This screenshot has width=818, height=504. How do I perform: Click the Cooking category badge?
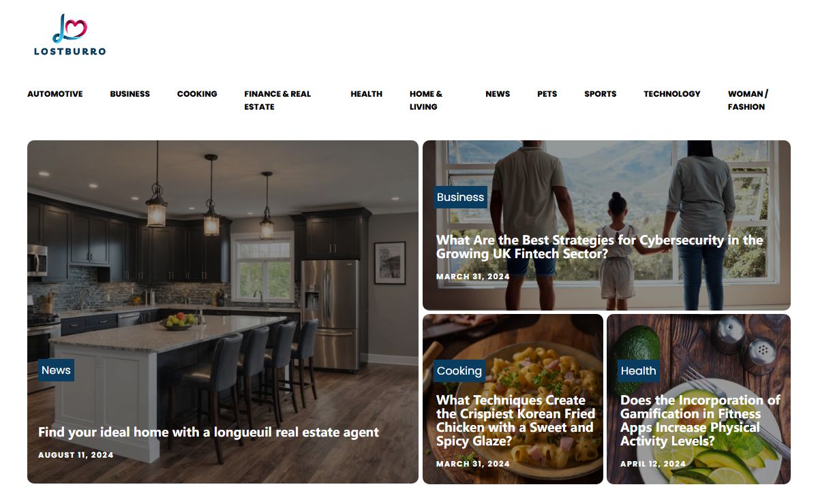click(x=459, y=371)
